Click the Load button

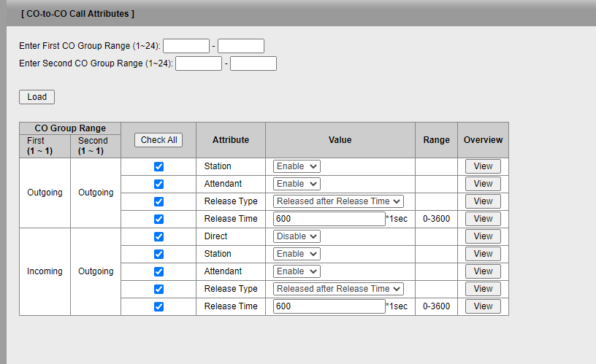point(37,97)
